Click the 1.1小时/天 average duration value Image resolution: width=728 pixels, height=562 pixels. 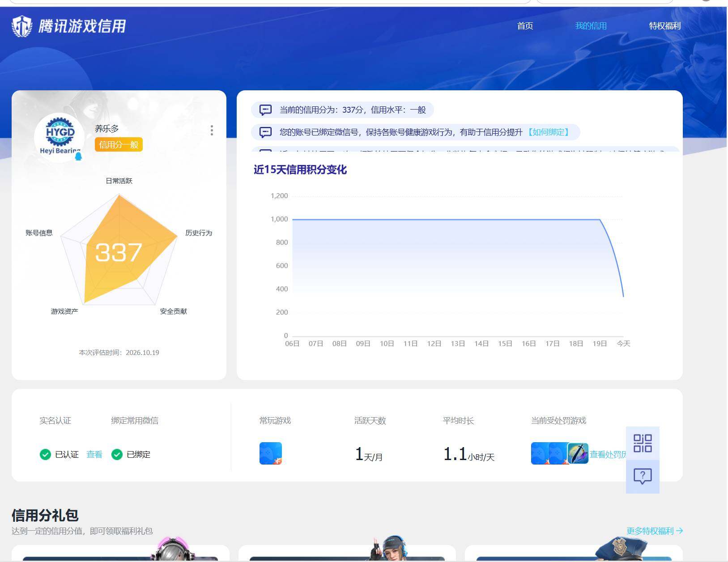click(469, 454)
